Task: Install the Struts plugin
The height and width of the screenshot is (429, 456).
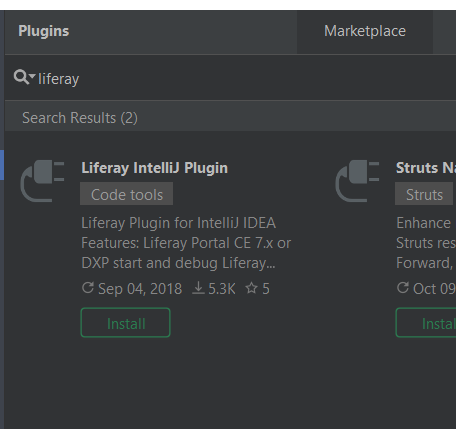Action: point(426,323)
